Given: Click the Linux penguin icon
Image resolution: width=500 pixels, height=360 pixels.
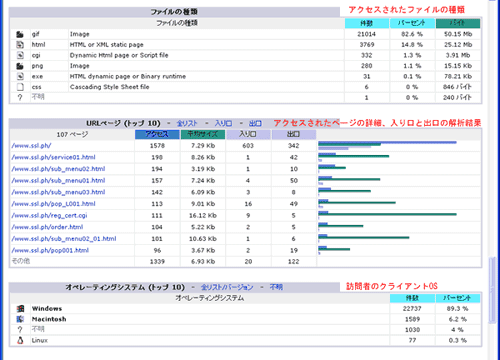Looking at the screenshot, I should [20, 340].
